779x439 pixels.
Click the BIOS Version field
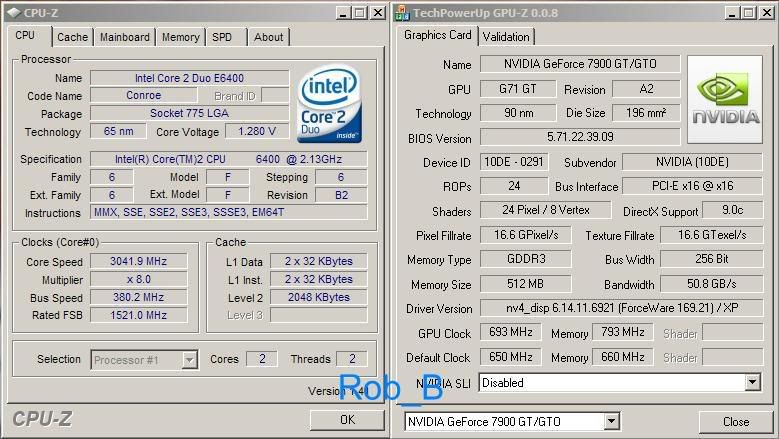580,137
